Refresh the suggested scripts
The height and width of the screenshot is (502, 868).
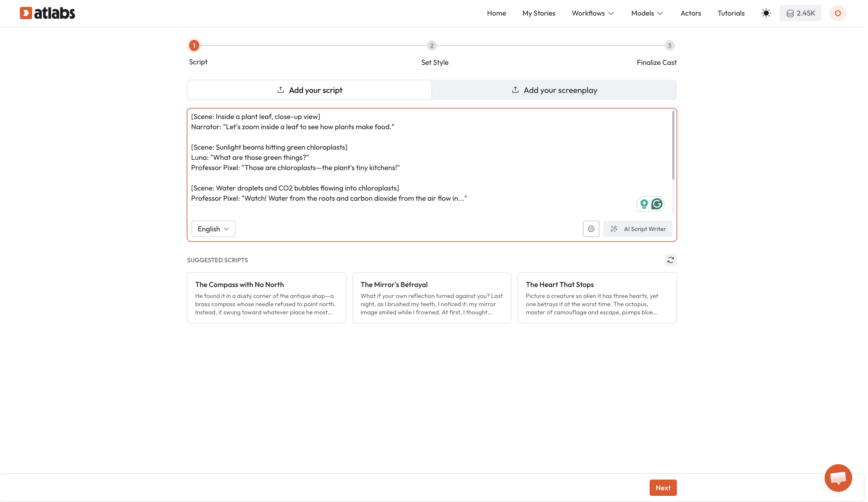coord(670,260)
